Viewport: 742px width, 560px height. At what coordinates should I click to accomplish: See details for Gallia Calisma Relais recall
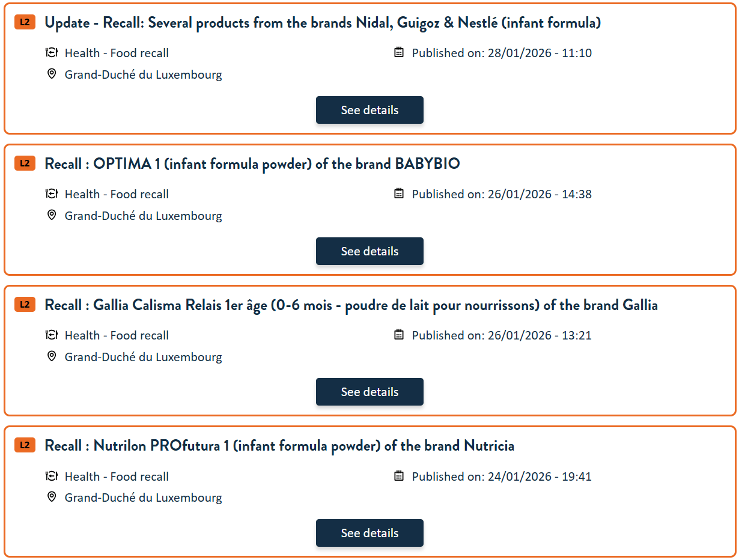[369, 392]
